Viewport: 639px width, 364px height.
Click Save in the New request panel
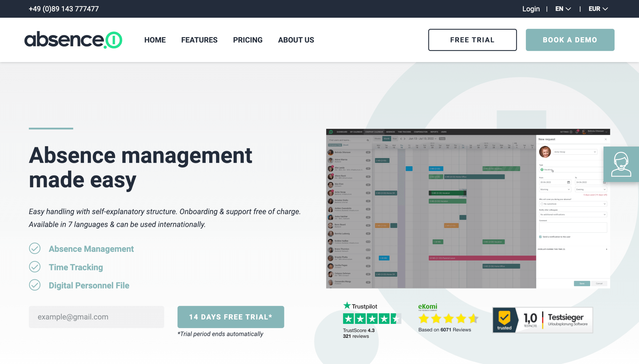[x=582, y=283]
